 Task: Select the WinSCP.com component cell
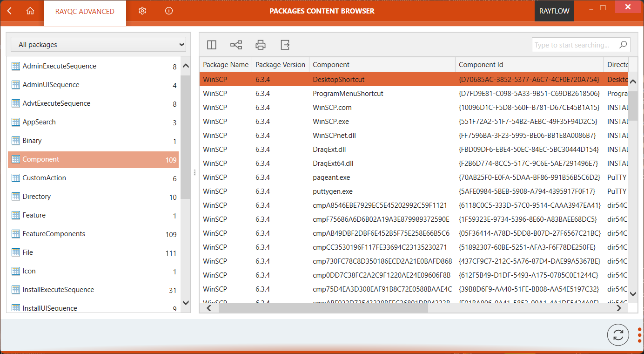[x=382, y=108]
